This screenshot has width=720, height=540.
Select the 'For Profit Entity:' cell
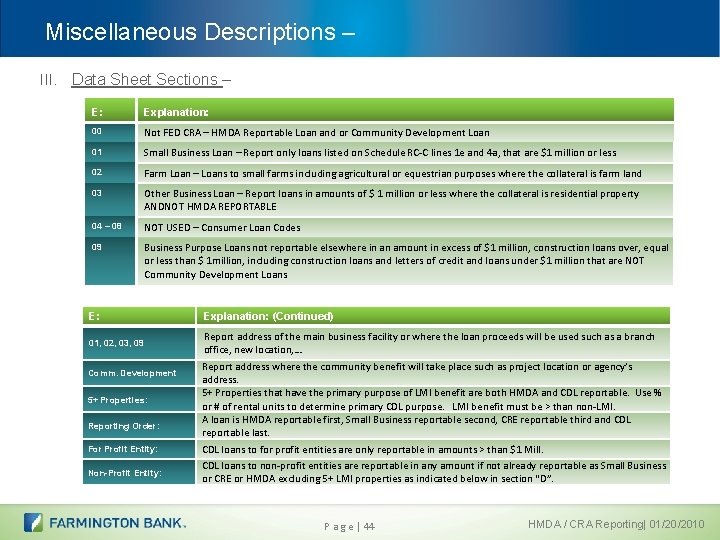[139, 449]
